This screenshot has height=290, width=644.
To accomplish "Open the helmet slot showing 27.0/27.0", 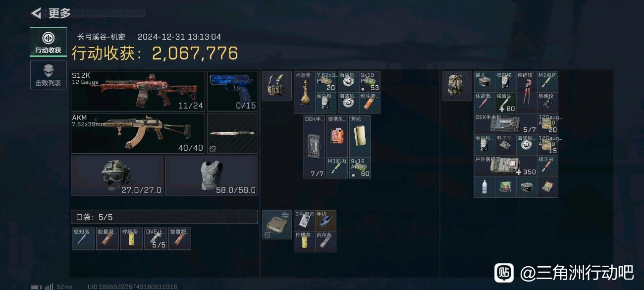I will pos(117,175).
